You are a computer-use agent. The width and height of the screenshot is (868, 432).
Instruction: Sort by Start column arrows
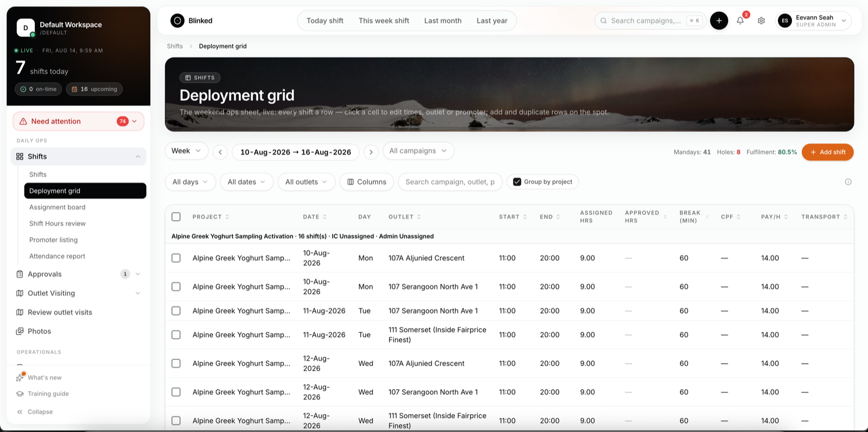tap(525, 217)
